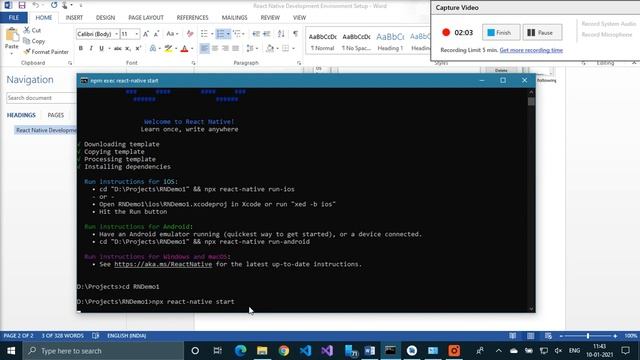640x360 pixels.
Task: Click the Redo/Repeat icon in quick access toolbar
Action: [54, 5]
